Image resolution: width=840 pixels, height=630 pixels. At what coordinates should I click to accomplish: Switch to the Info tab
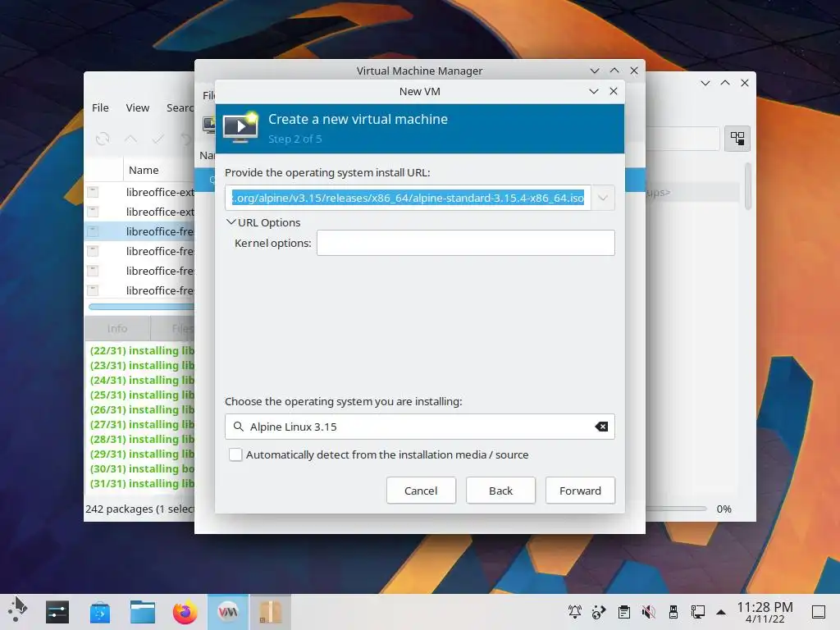click(x=117, y=328)
